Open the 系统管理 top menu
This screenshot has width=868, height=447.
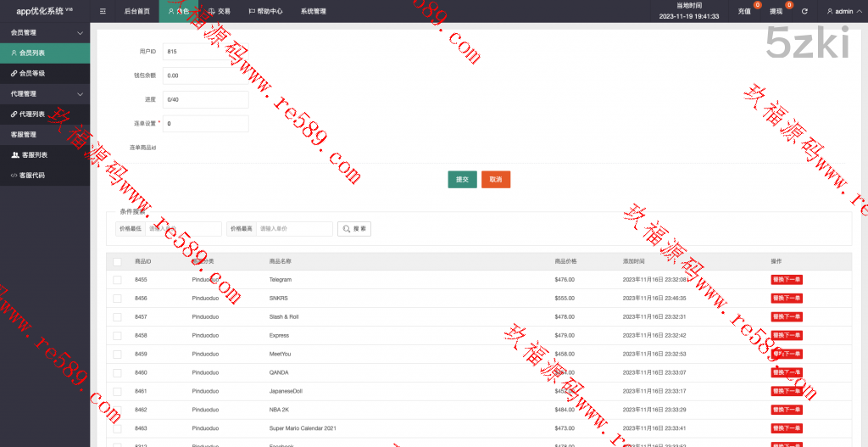(313, 12)
